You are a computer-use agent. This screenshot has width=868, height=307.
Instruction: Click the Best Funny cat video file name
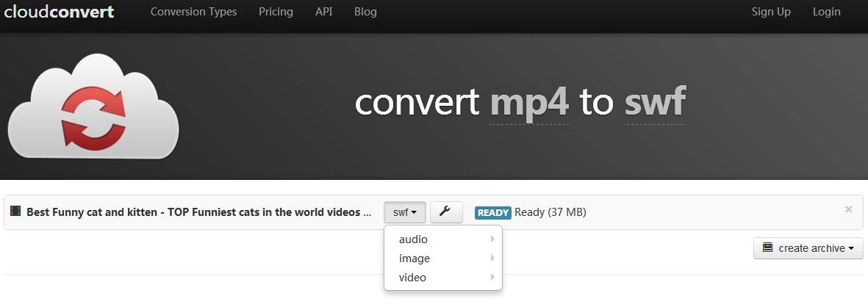(198, 212)
